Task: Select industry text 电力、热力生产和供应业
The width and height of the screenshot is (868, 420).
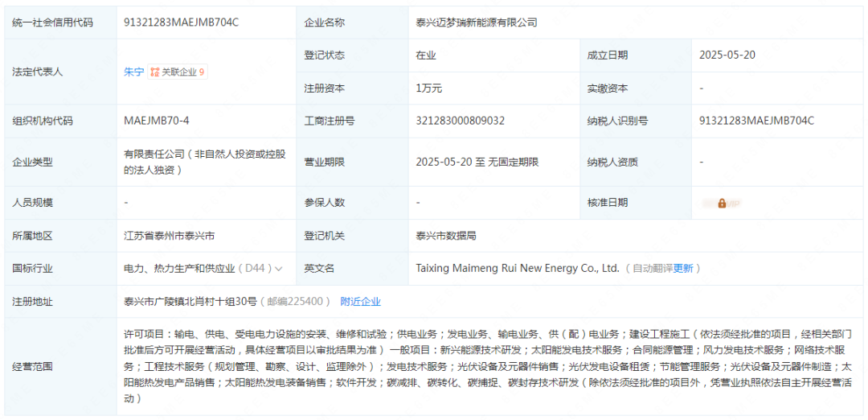Action: pyautogui.click(x=180, y=269)
